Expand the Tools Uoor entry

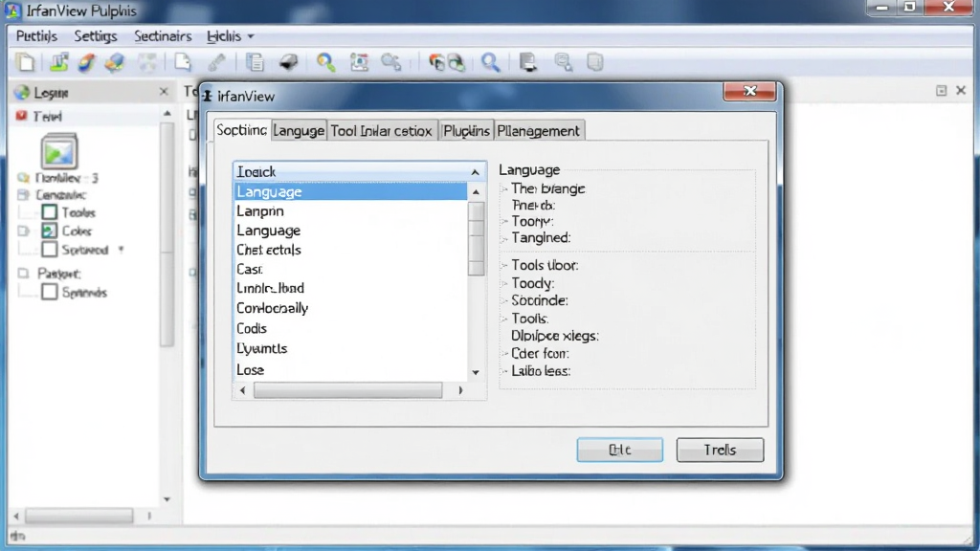pyautogui.click(x=504, y=266)
